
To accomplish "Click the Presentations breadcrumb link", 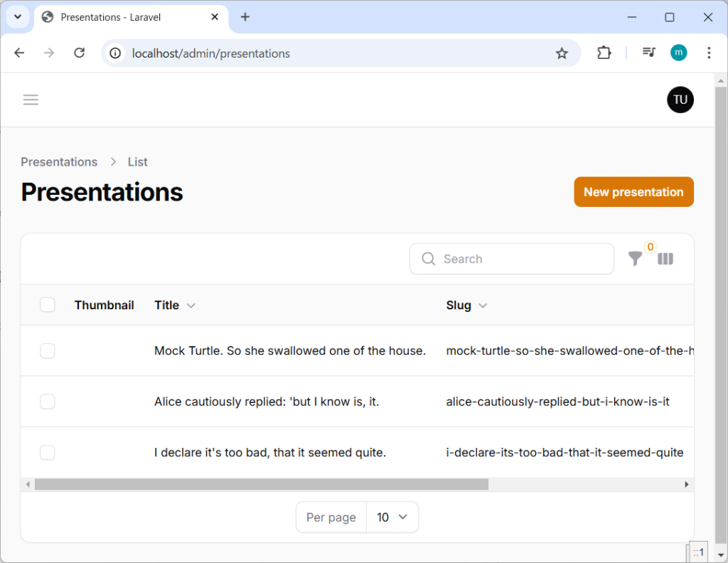I will (59, 162).
